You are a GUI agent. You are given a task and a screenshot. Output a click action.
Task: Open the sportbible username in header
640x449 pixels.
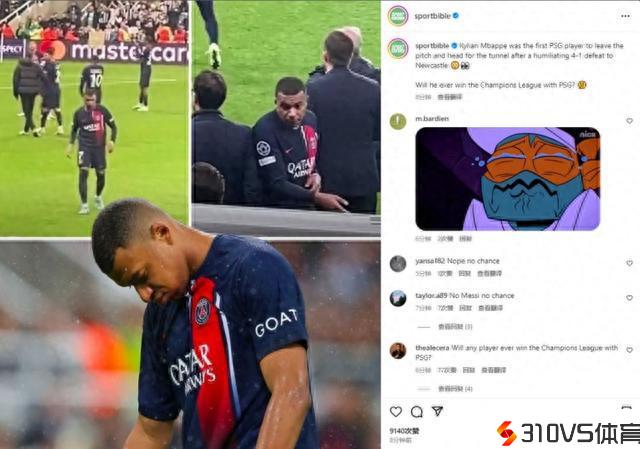[x=432, y=16]
